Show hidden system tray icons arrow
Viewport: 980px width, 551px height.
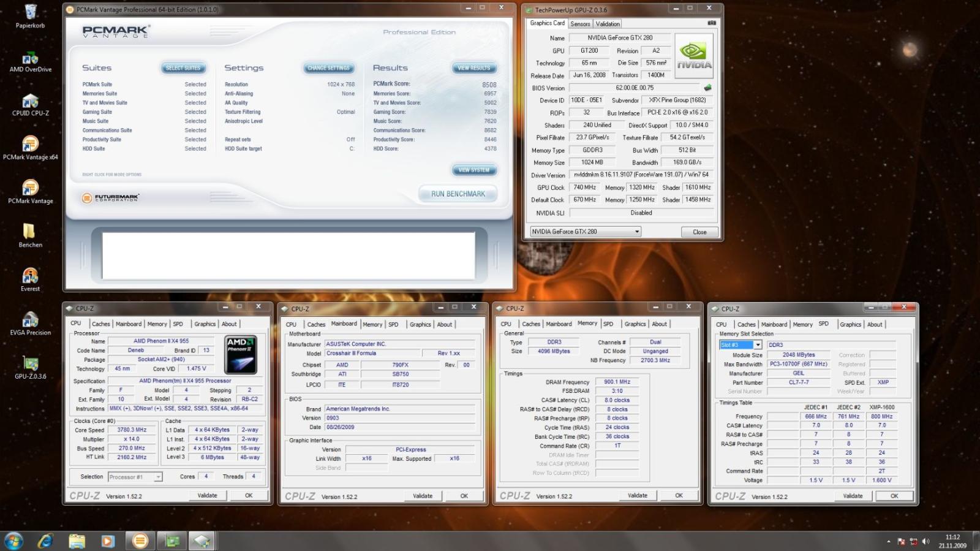[x=888, y=542]
